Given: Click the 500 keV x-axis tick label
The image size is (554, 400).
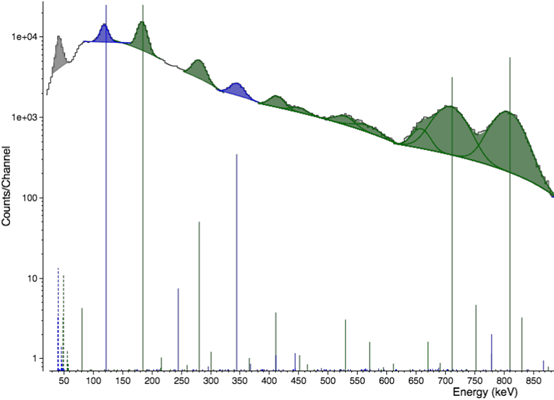Looking at the screenshot, I should point(328,381).
